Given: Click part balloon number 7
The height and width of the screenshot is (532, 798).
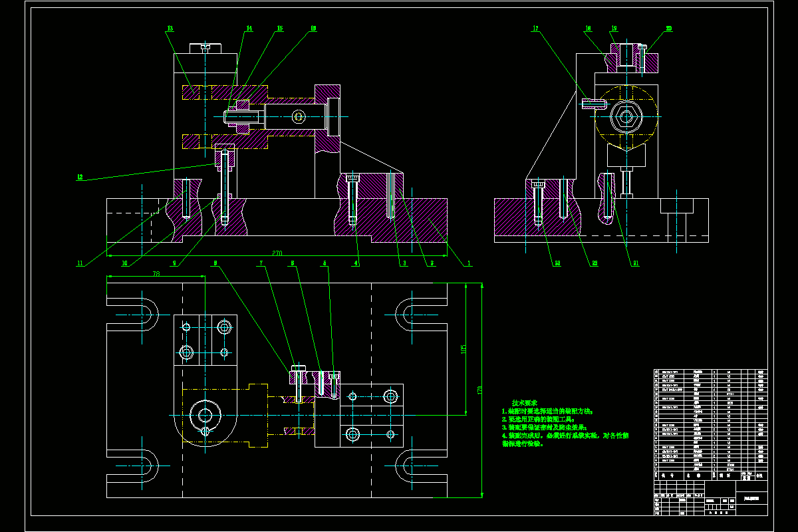Looking at the screenshot, I should point(261,263).
